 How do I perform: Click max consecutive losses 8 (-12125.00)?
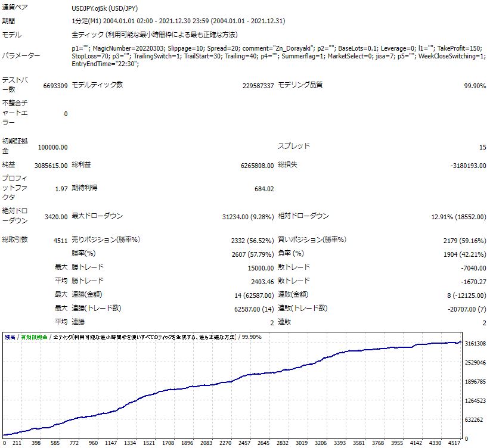click(x=467, y=295)
